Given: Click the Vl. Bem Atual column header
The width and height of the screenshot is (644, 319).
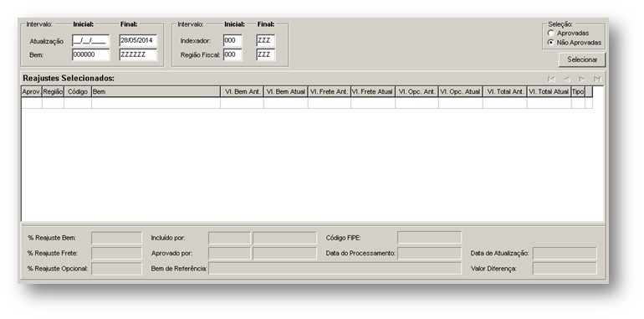Looking at the screenshot, I should pyautogui.click(x=286, y=91).
